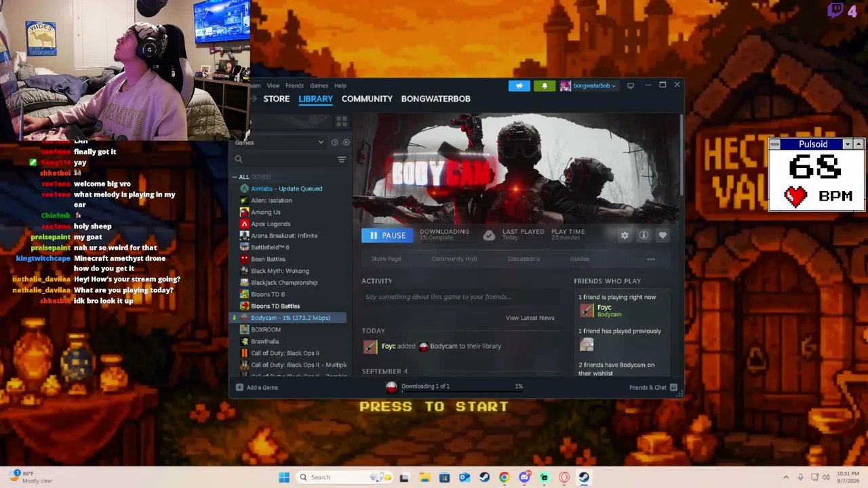Open Bodycam Community Hub link

pos(454,259)
